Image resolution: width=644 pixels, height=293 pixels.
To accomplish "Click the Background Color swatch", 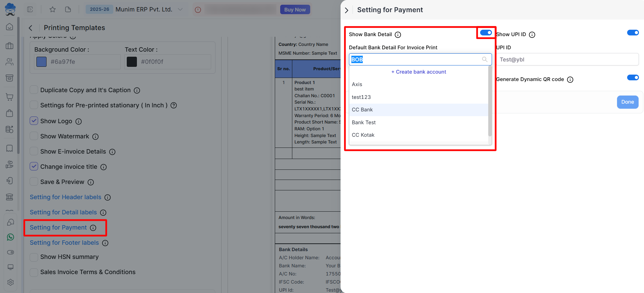I will click(x=41, y=62).
